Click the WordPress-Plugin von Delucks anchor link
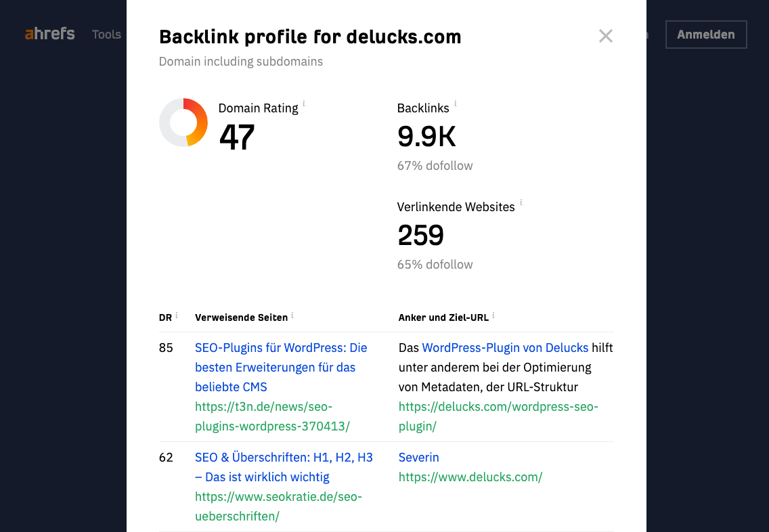Viewport: 769px width, 532px height. pyautogui.click(x=505, y=348)
